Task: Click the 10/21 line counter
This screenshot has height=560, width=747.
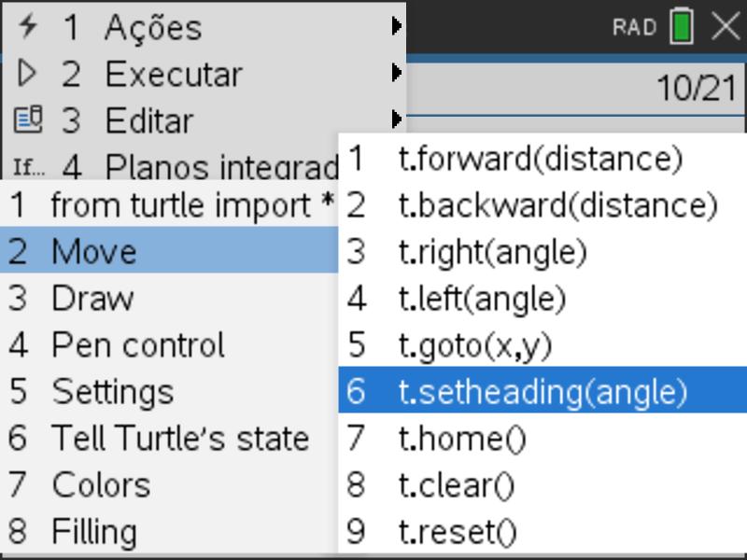Action: click(696, 89)
